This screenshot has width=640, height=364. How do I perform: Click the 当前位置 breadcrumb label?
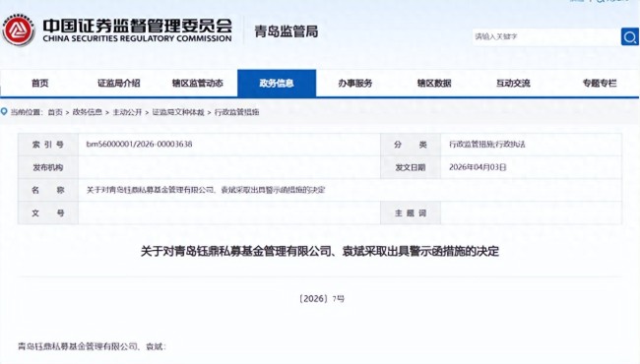pyautogui.click(x=27, y=112)
